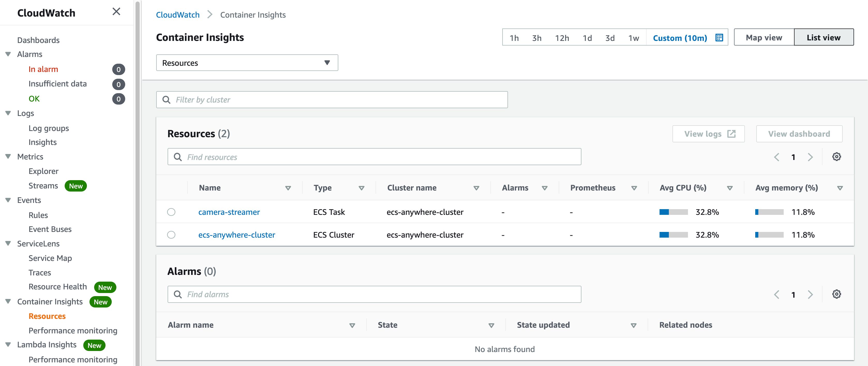The width and height of the screenshot is (868, 366).
Task: Go to previous page in Alarms table
Action: [x=776, y=295]
